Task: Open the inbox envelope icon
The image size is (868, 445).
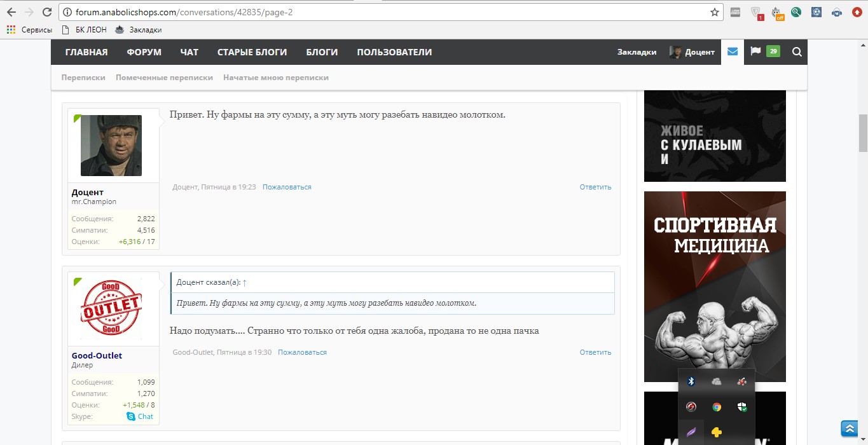Action: point(733,52)
